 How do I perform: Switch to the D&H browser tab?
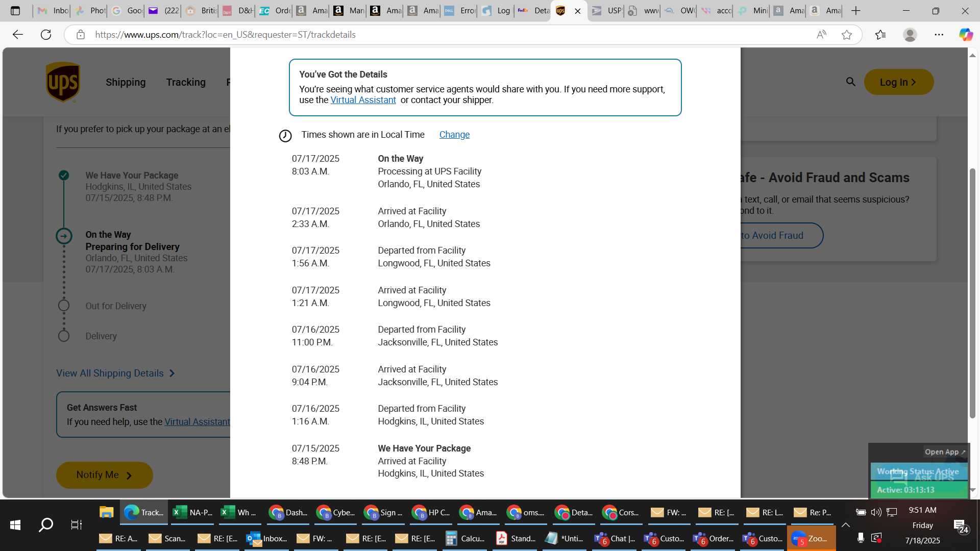click(237, 11)
